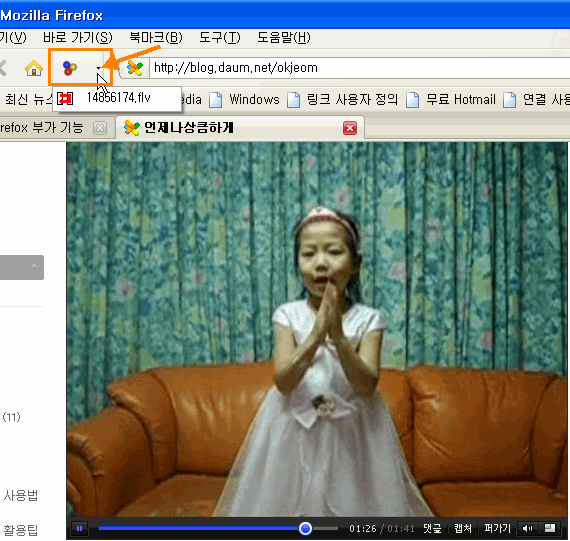Open the 바로 가기(S) menu
The image size is (570, 541).
point(77,37)
